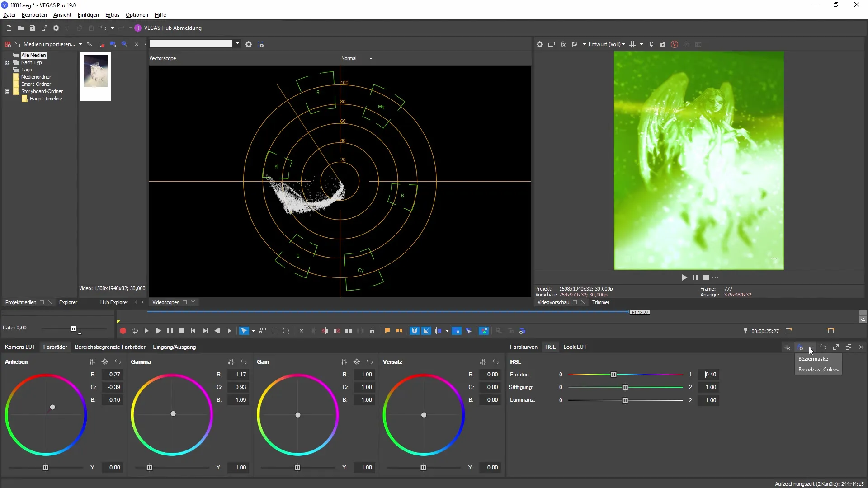Click the Béziermaske option in menu
This screenshot has height=488, width=868.
[x=815, y=358]
